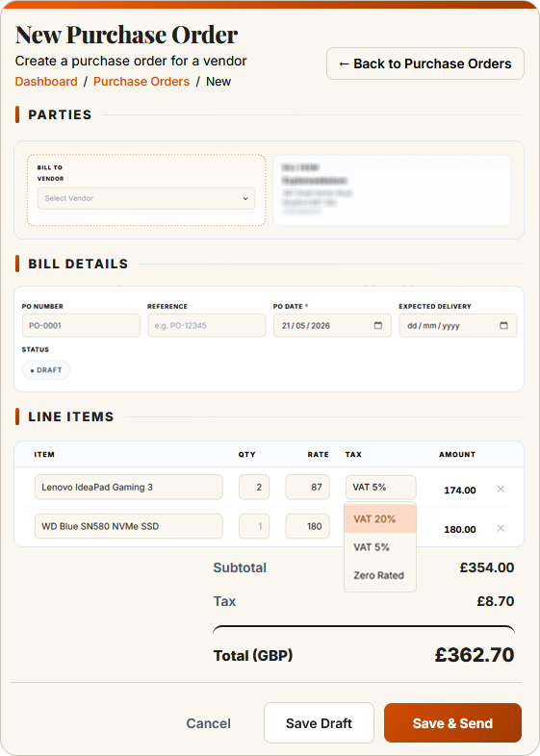Image resolution: width=540 pixels, height=756 pixels.
Task: Click Cancel at the bottom
Action: tap(209, 723)
